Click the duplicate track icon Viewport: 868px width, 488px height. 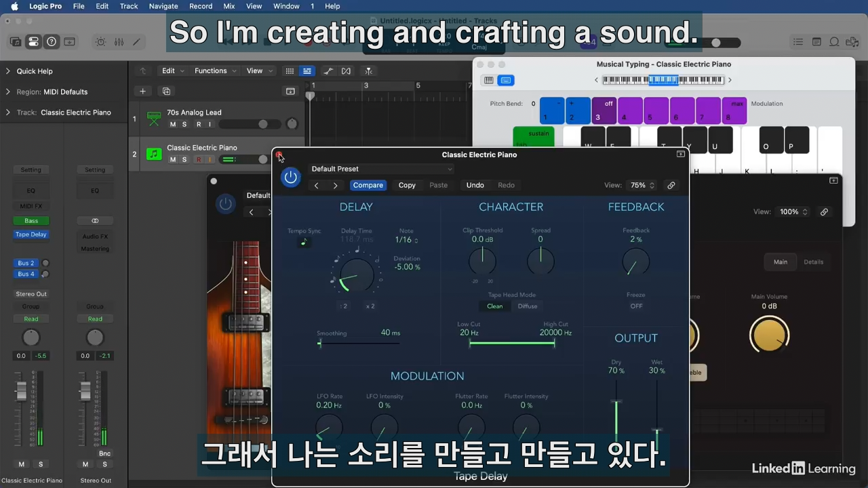166,91
